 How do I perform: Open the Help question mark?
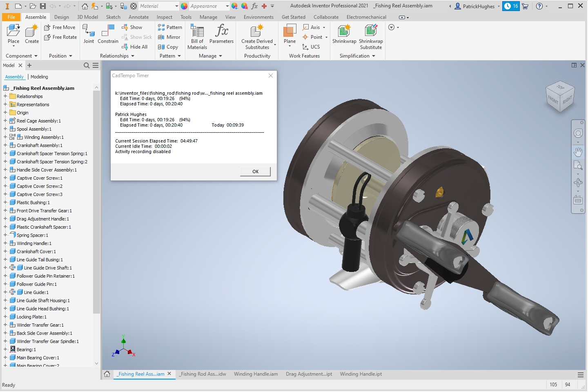[x=539, y=6]
